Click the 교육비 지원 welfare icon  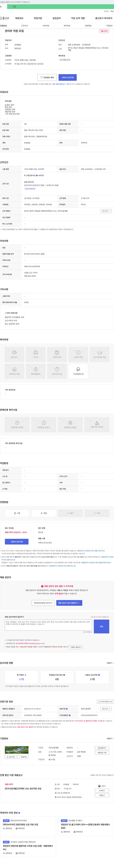coord(78,354)
